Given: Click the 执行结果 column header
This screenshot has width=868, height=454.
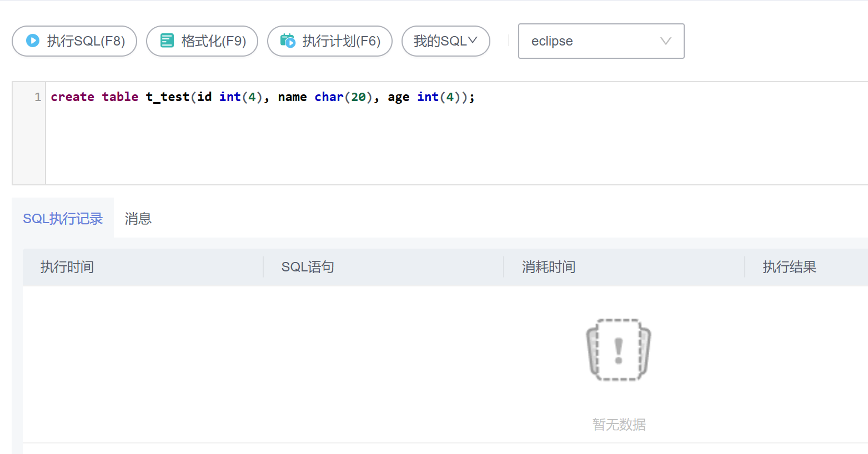Looking at the screenshot, I should (x=789, y=267).
